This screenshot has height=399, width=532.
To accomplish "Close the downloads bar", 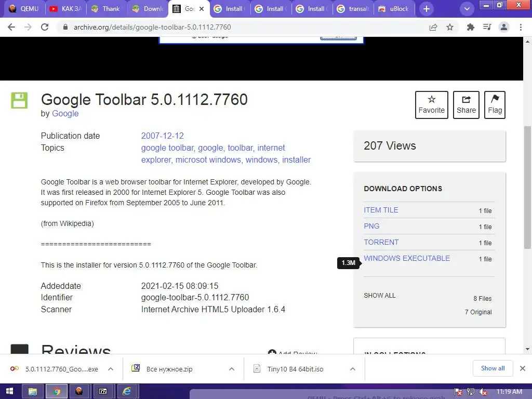I will (523, 368).
